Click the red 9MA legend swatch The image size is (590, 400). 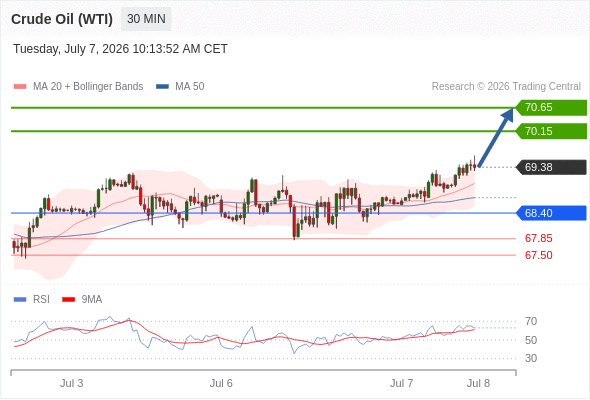[x=68, y=300]
